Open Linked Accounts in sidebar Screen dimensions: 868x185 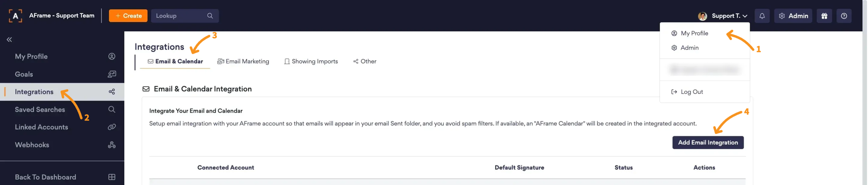click(x=62, y=127)
